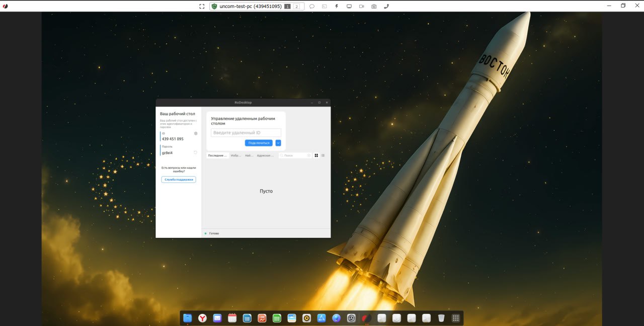The width and height of the screenshot is (644, 326).
Task: Open the terminal icon in the session toolbar
Action: 324,7
